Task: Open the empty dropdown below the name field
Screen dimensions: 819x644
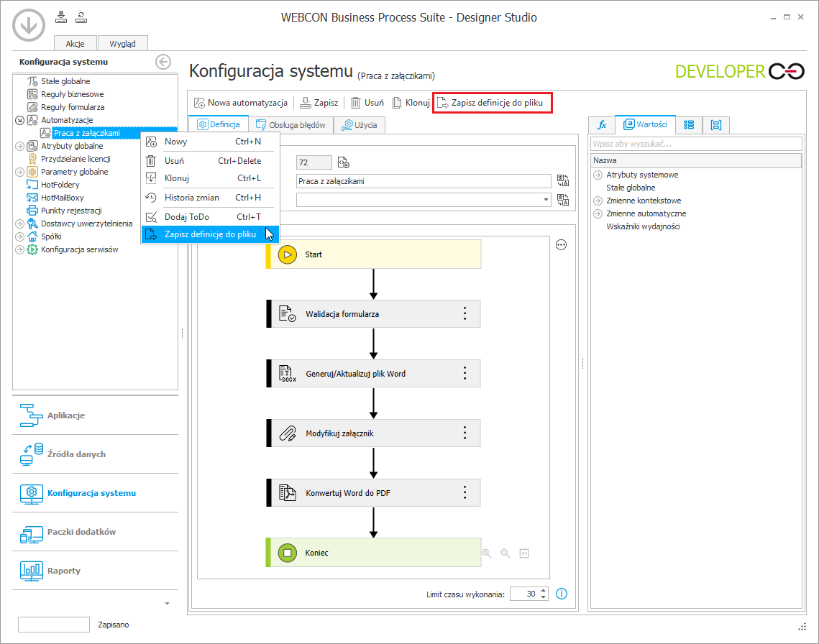Action: 424,200
